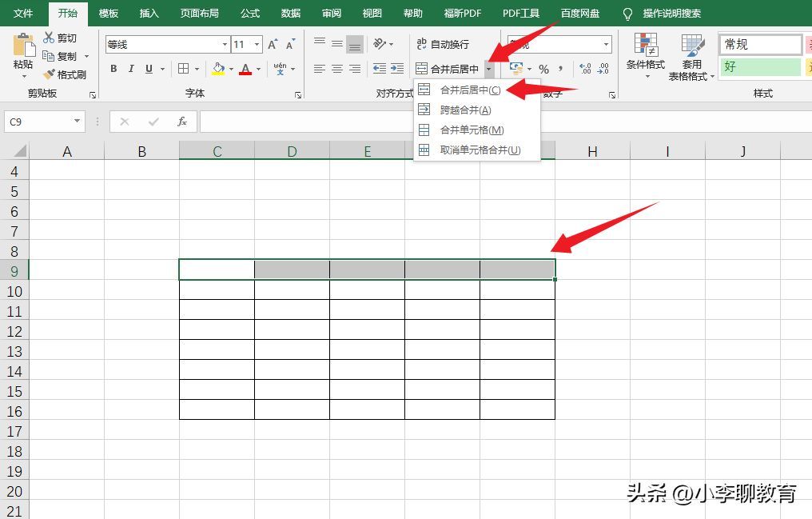812x519 pixels.
Task: Decrease indent in alignment group
Action: [x=380, y=68]
